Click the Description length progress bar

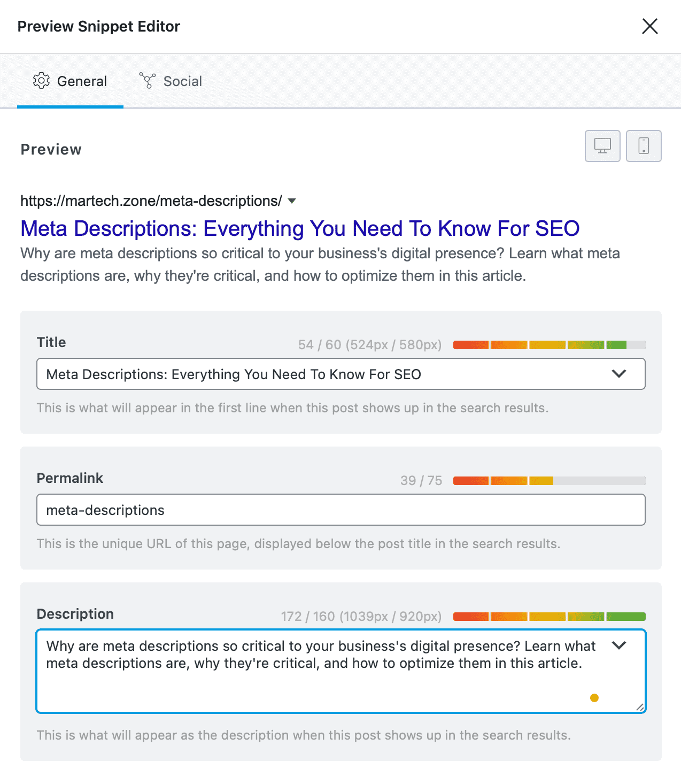[549, 617]
